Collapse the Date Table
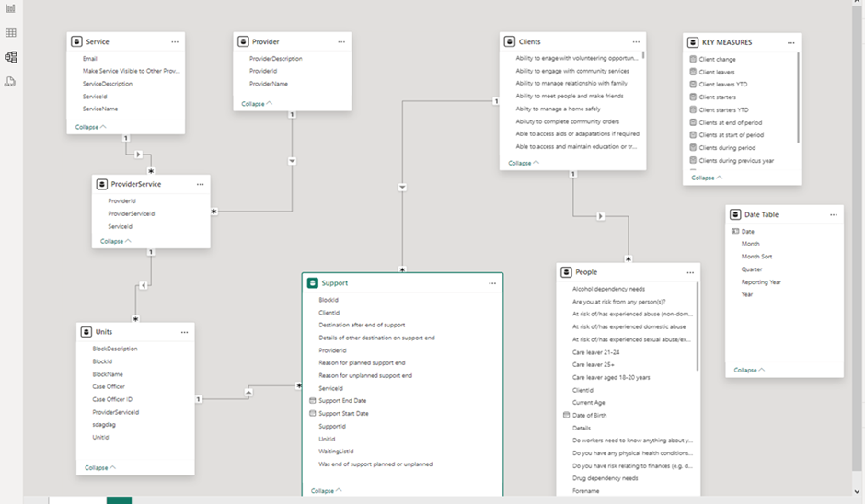Screen dimensions: 865x504 [749, 370]
